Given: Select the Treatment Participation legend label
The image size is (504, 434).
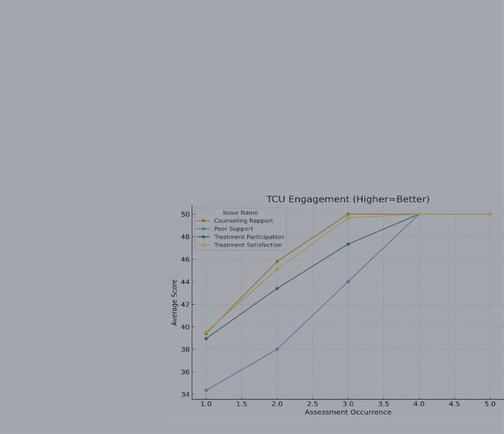Looking at the screenshot, I should pos(248,237).
